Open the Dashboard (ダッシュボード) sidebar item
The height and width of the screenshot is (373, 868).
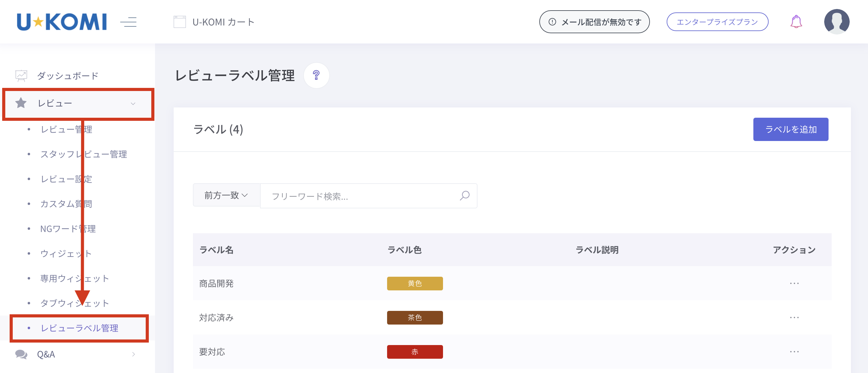click(x=67, y=76)
